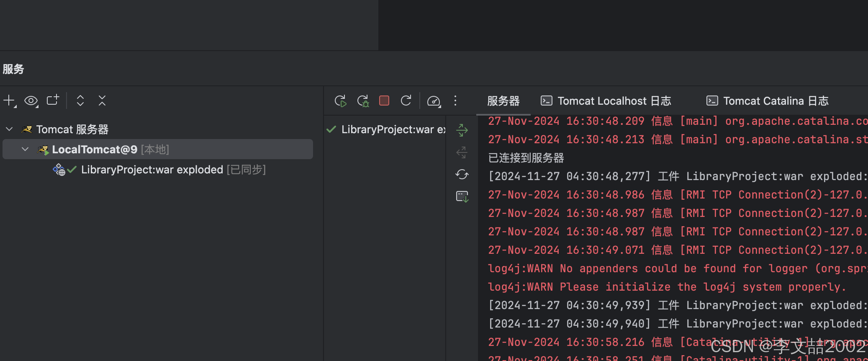The width and height of the screenshot is (868, 361).
Task: Click the 服务 panel title
Action: point(13,69)
